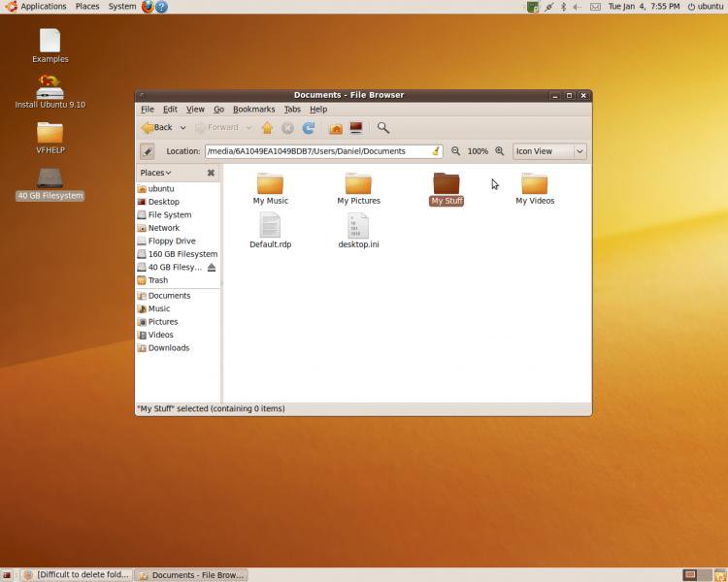Image resolution: width=728 pixels, height=582 pixels.
Task: Click the volume icon in the panel
Action: point(578,7)
